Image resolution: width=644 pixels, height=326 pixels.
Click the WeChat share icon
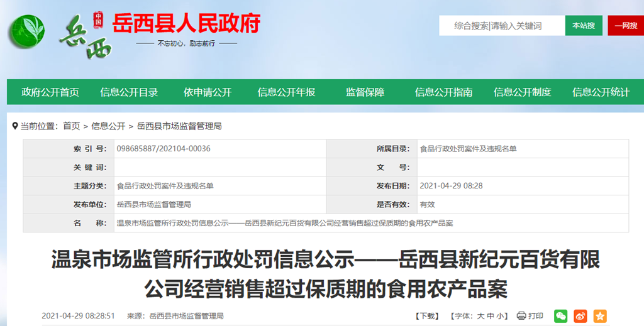coord(560,316)
